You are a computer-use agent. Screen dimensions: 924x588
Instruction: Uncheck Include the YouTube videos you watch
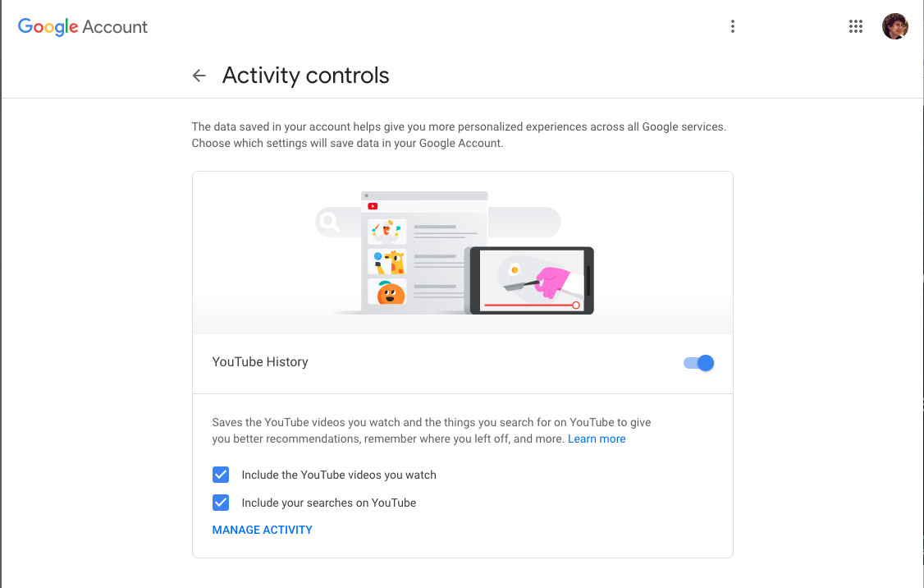pos(221,475)
